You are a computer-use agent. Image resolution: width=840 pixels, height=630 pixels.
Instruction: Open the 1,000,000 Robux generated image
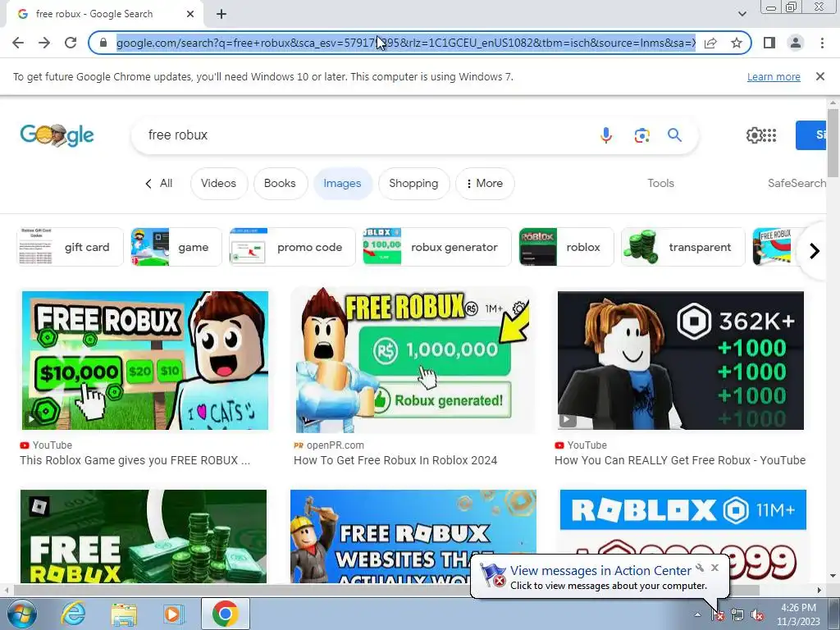click(413, 360)
